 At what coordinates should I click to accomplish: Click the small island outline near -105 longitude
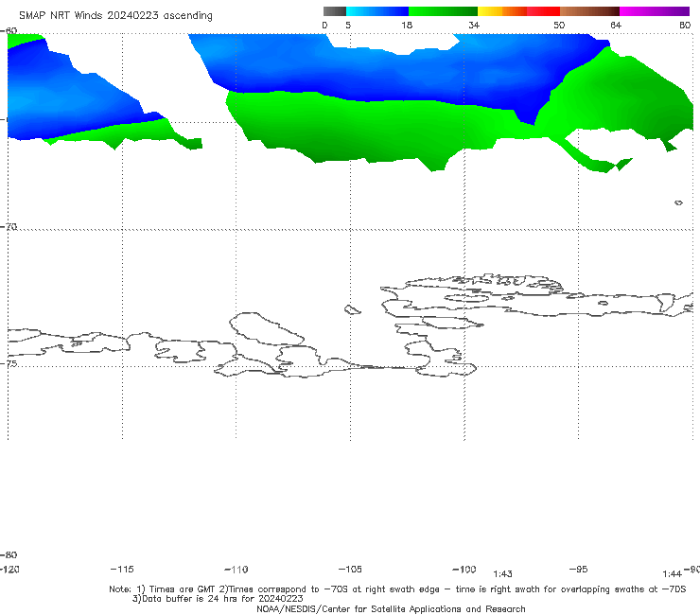(352, 309)
